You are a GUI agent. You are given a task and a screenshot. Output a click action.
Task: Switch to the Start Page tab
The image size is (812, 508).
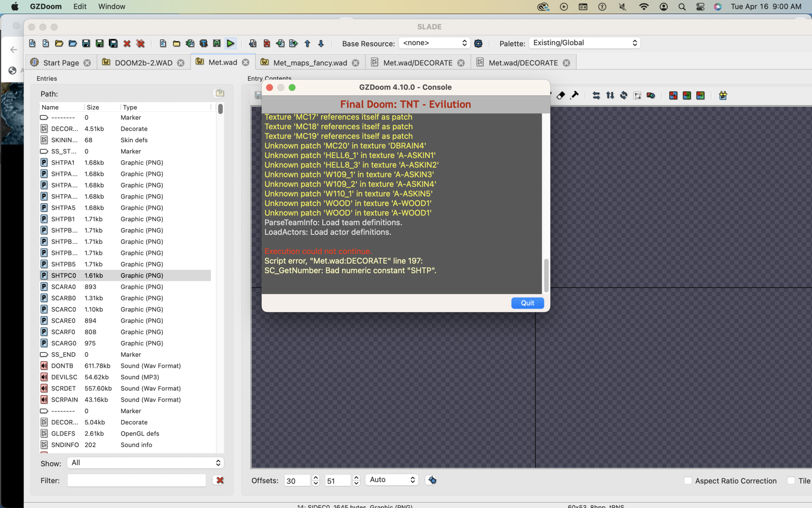coord(61,63)
